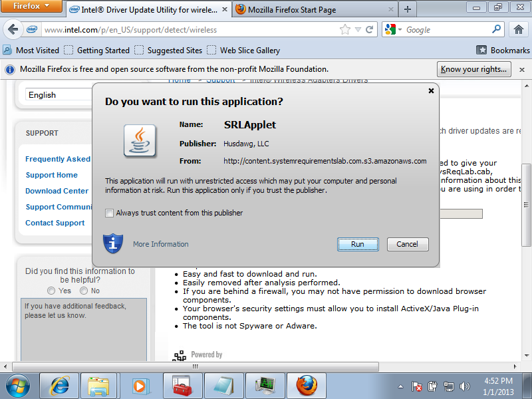Image resolution: width=532 pixels, height=399 pixels.
Task: Click the Java coffee cup icon
Action: (140, 141)
